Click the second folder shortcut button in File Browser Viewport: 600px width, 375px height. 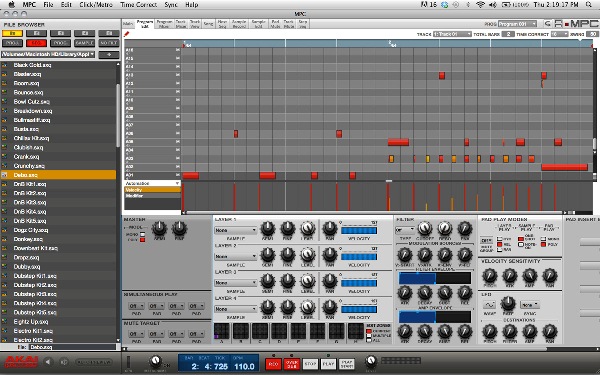click(36, 34)
